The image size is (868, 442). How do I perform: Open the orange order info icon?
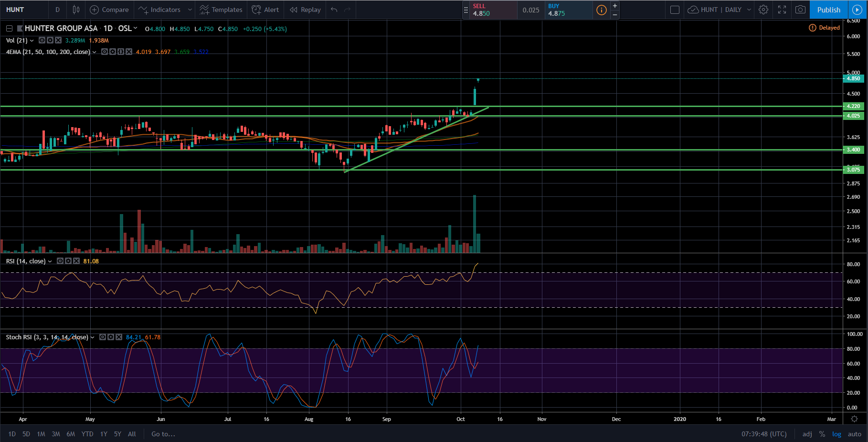pyautogui.click(x=602, y=10)
